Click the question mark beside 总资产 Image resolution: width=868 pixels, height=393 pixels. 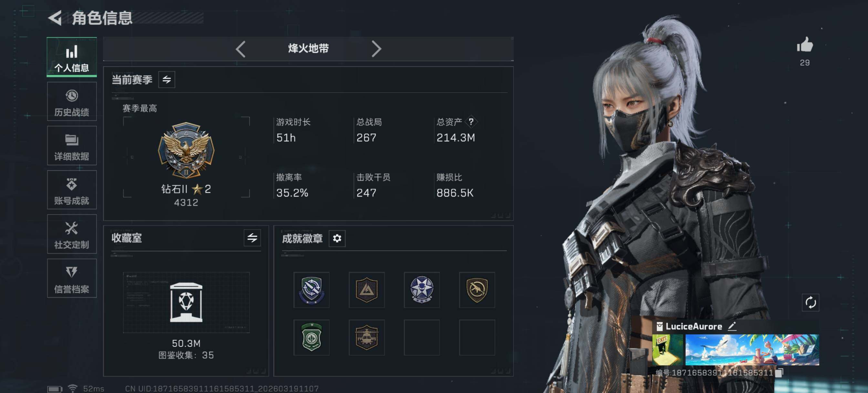tap(471, 122)
